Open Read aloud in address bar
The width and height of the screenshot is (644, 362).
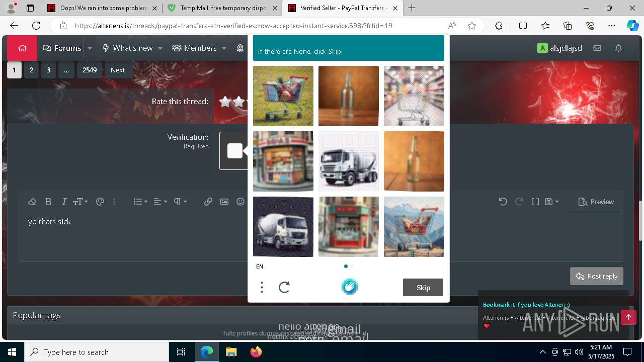pos(452,26)
